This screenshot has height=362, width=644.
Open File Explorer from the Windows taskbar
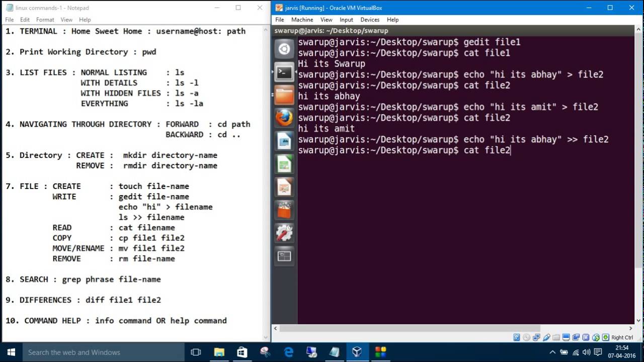pyautogui.click(x=219, y=352)
